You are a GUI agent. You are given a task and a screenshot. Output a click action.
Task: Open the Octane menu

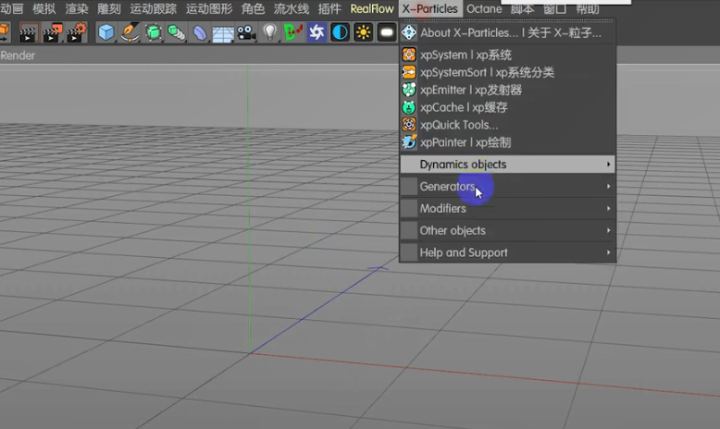[484, 9]
